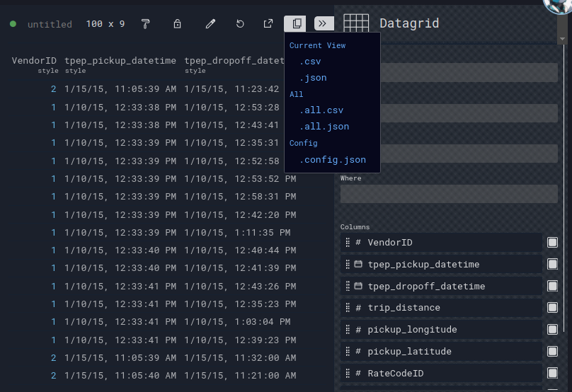The height and width of the screenshot is (392, 572).
Task: Click calendar type icon of tpep_pickup_datetime
Action: pyautogui.click(x=359, y=264)
